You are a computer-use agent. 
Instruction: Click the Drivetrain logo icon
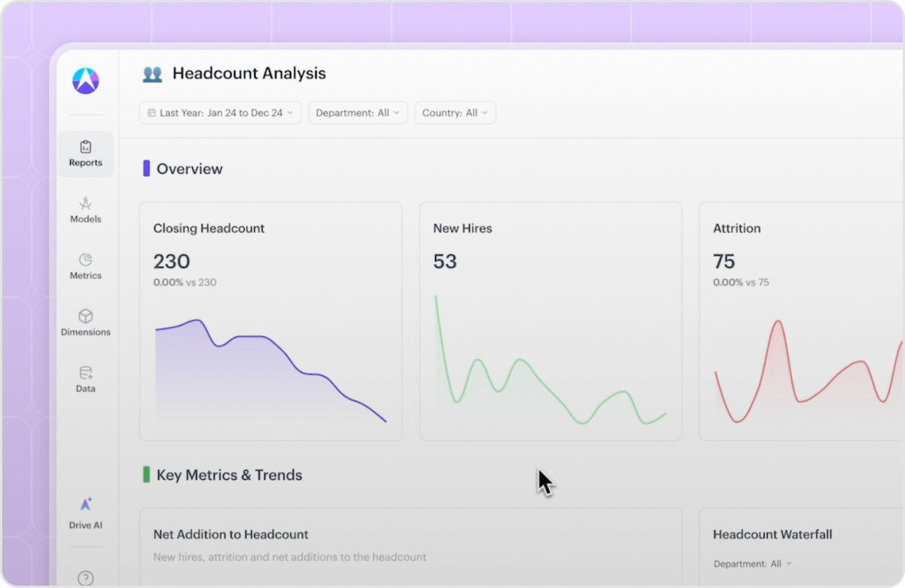click(x=85, y=81)
